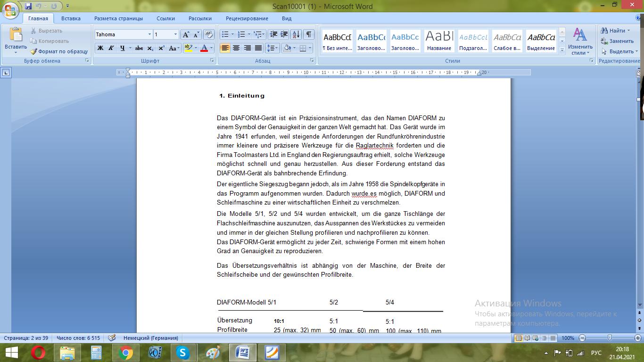Toggle subscript formatting
This screenshot has height=362, width=644.
(x=150, y=48)
